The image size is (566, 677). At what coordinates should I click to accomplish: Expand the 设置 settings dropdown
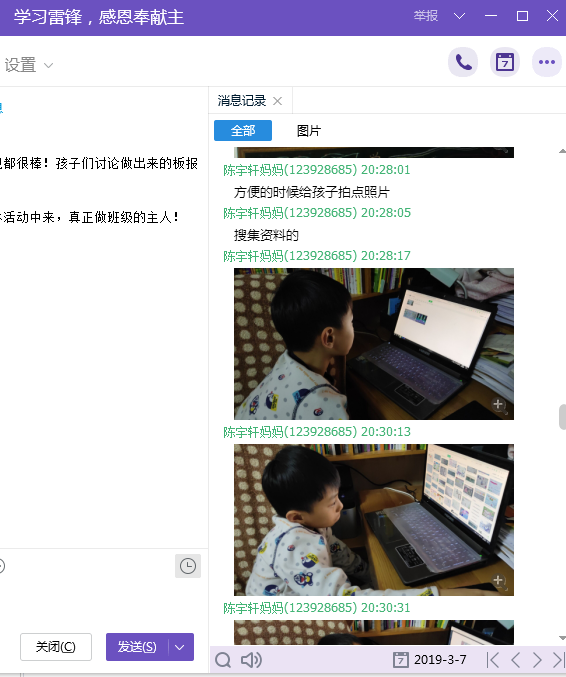coord(29,65)
